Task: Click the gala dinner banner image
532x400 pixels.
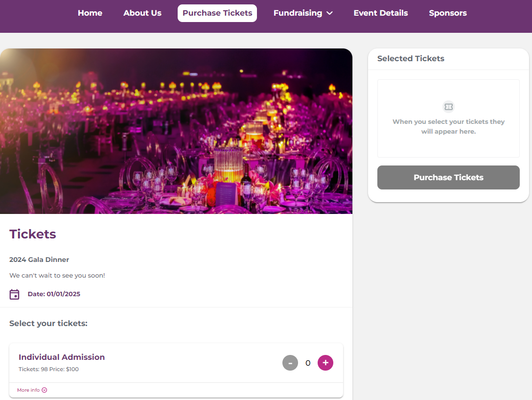Action: point(177,131)
